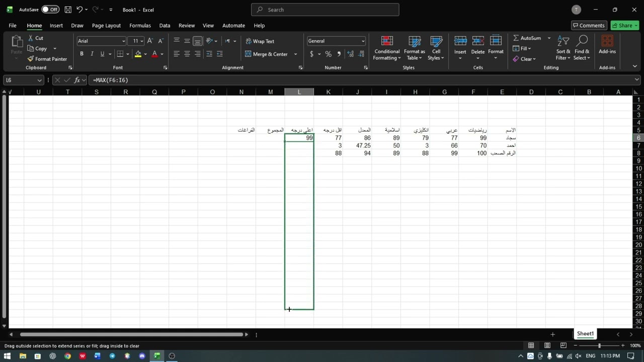644x362 pixels.
Task: Click the AutoSum button
Action: tap(527, 38)
